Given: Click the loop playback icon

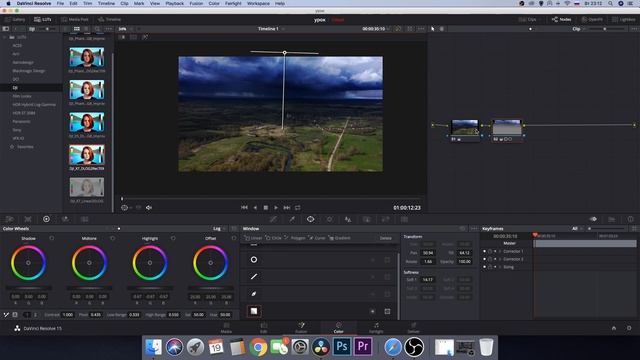Looking at the screenshot, I should coord(298,208).
